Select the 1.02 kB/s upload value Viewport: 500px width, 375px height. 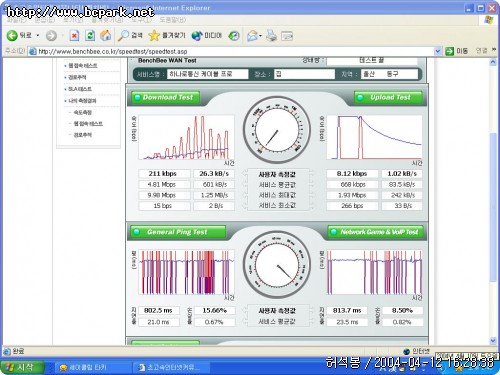click(402, 174)
